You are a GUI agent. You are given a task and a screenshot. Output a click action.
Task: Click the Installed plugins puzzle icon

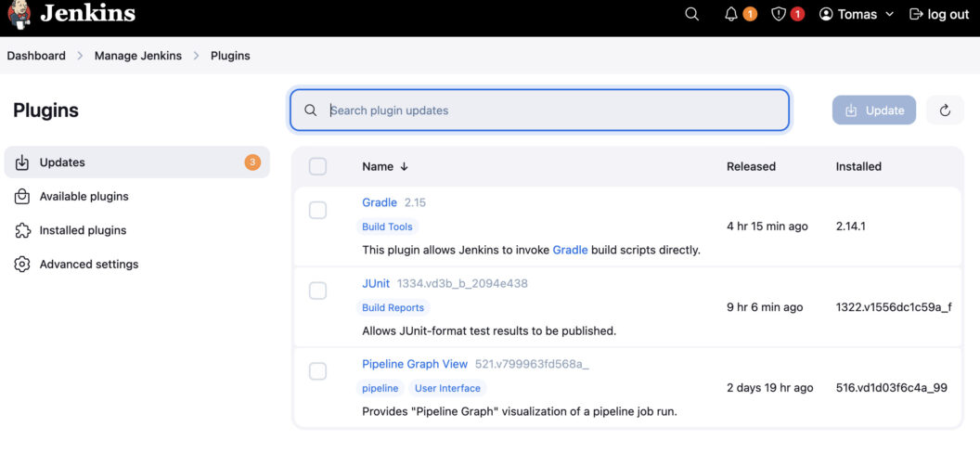(x=22, y=230)
